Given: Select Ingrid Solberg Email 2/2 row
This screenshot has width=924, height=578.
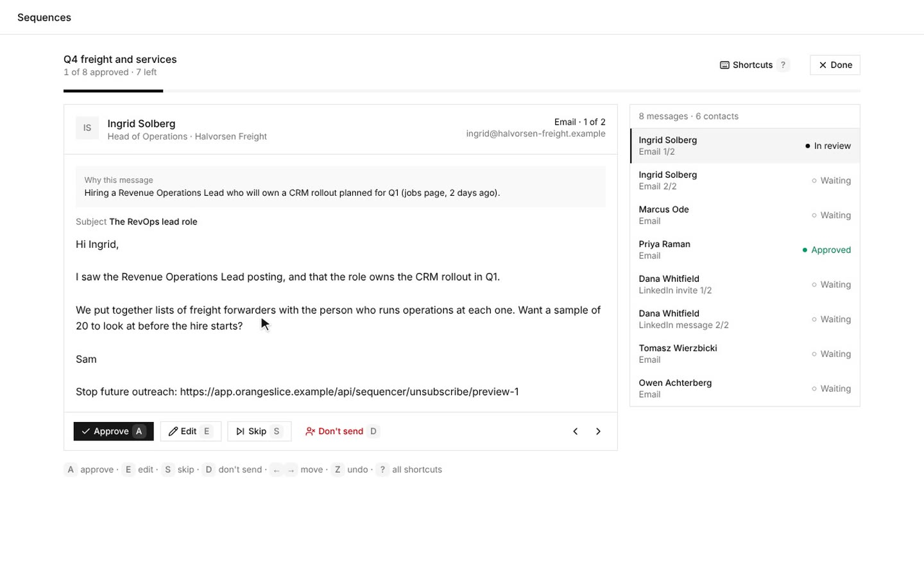Looking at the screenshot, I should 745,180.
